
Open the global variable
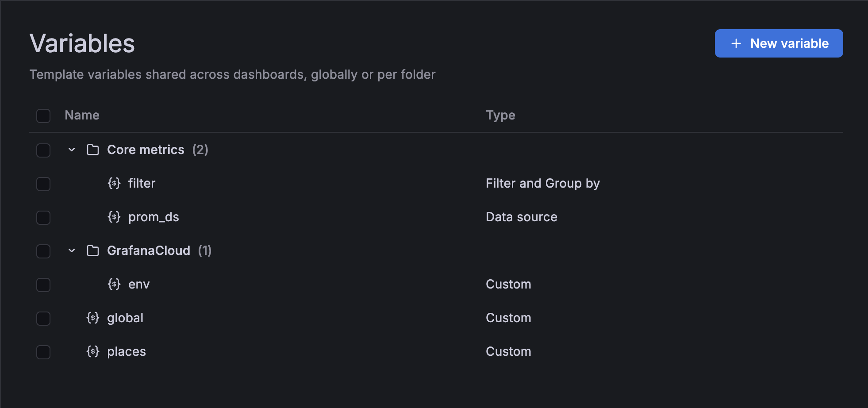click(125, 318)
